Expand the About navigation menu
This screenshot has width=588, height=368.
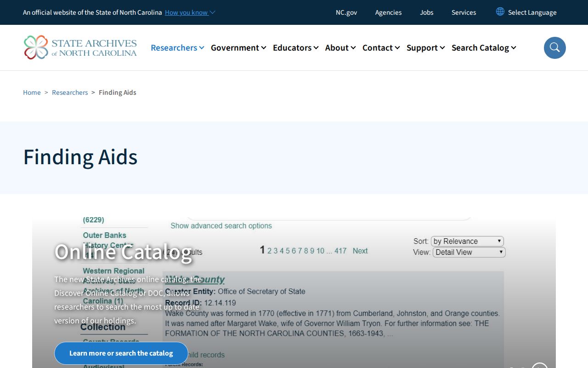340,48
